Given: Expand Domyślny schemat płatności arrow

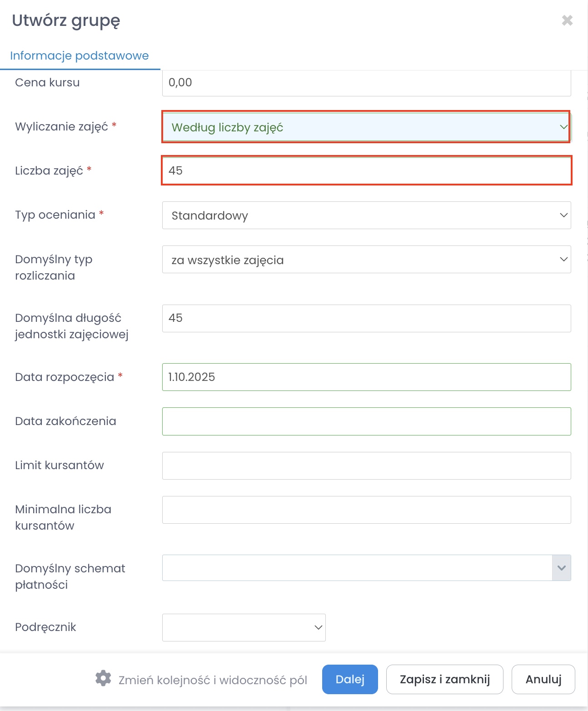Looking at the screenshot, I should point(561,568).
